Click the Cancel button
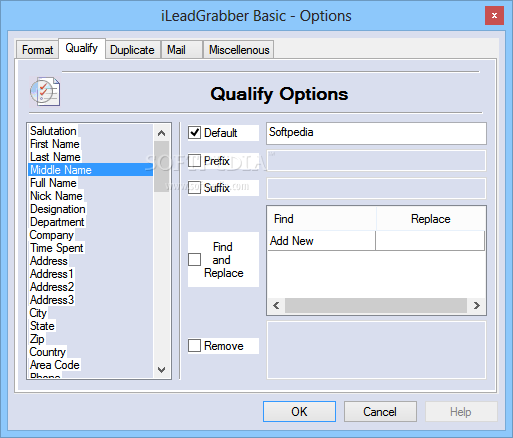 (x=380, y=412)
